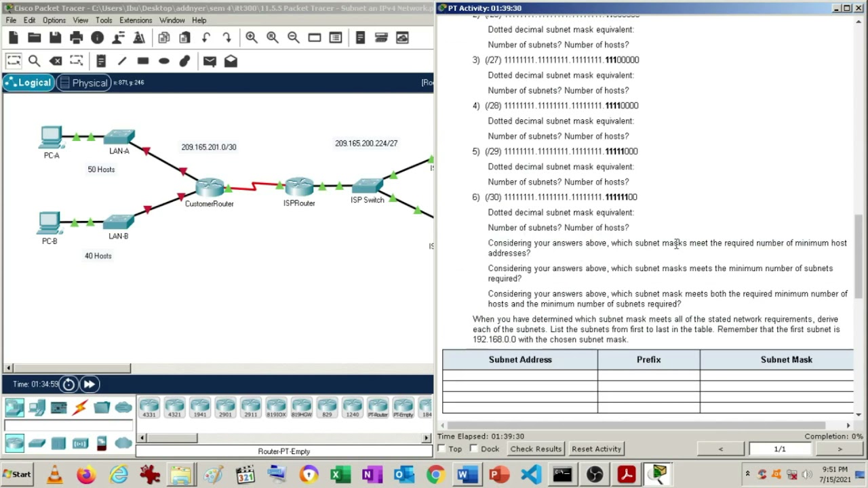Reset zoom with the R magnifier
This screenshot has height=488, width=868.
tap(273, 38)
